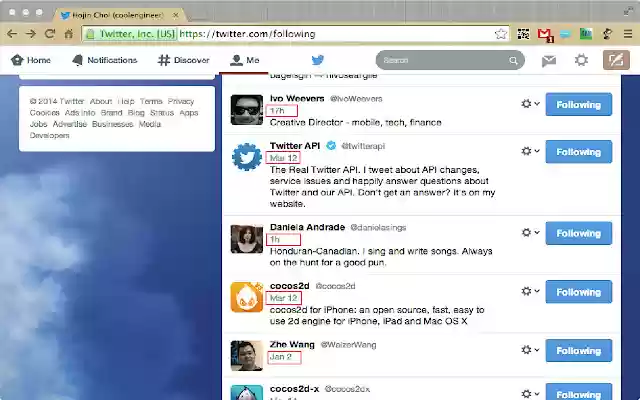Open the direct messages envelope icon

tap(549, 61)
